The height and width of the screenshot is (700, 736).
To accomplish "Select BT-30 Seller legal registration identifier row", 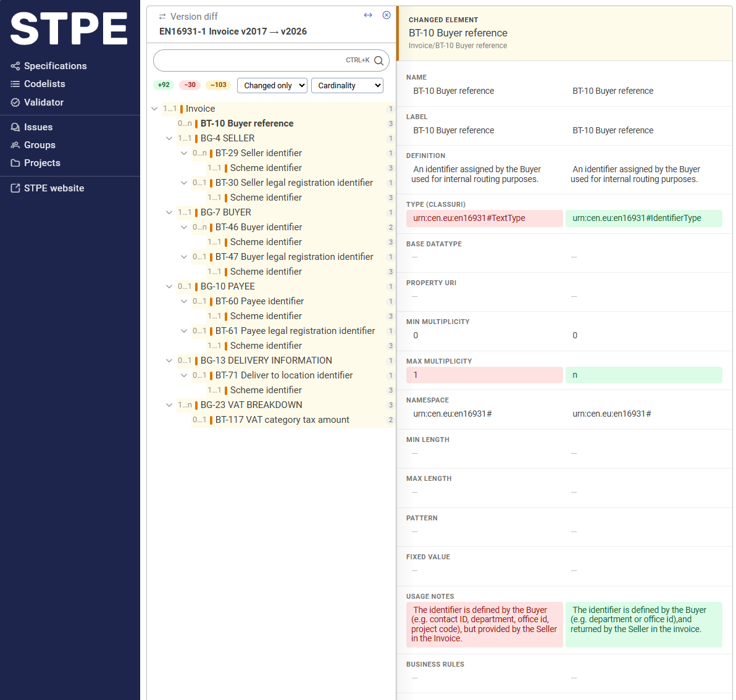I will [293, 183].
